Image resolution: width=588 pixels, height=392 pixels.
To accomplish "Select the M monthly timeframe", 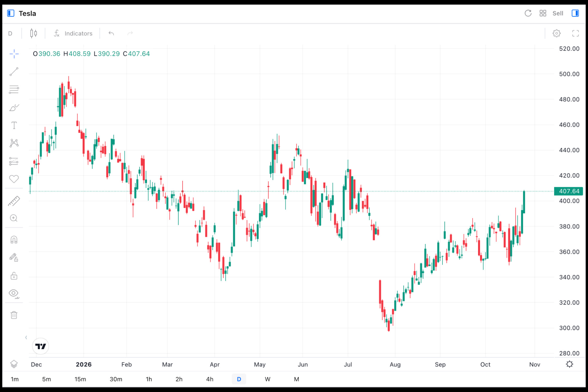I will tap(297, 379).
